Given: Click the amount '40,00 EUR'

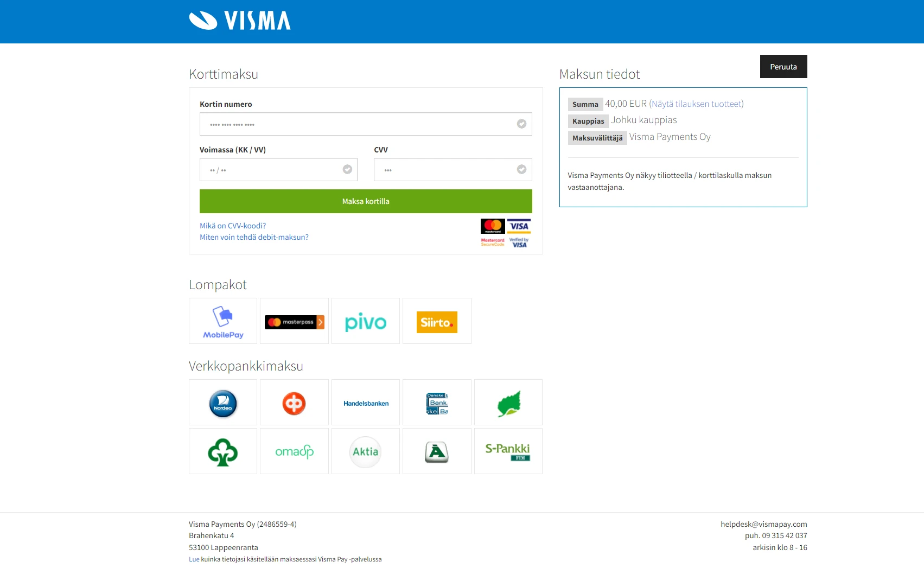Looking at the screenshot, I should click(x=626, y=104).
